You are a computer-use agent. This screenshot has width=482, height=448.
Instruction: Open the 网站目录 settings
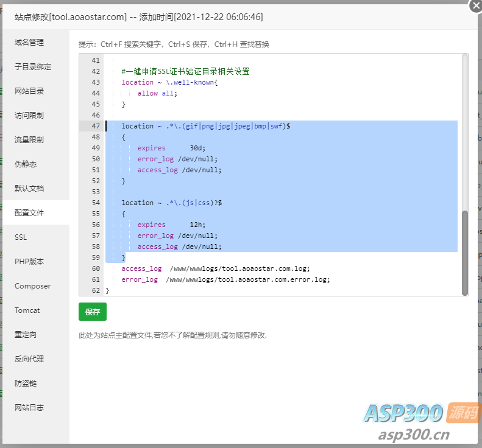29,91
